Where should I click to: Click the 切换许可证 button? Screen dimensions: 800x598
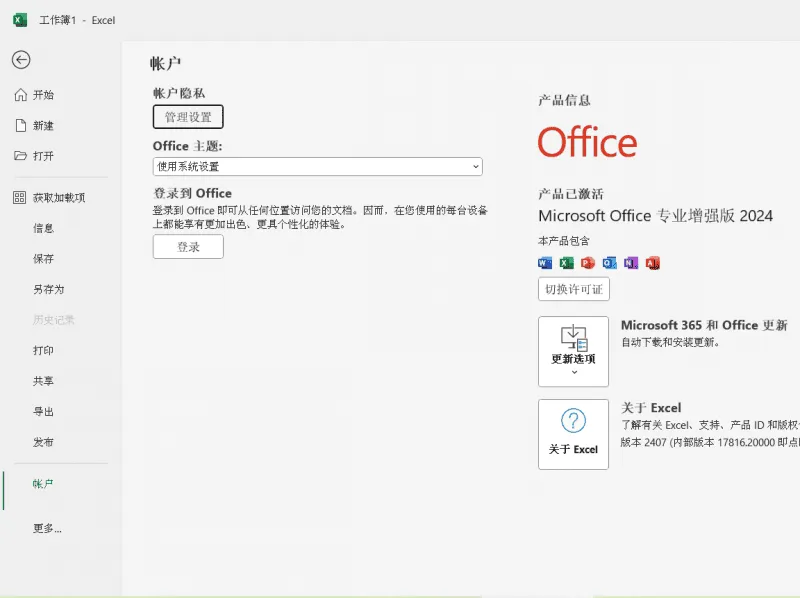click(x=573, y=289)
